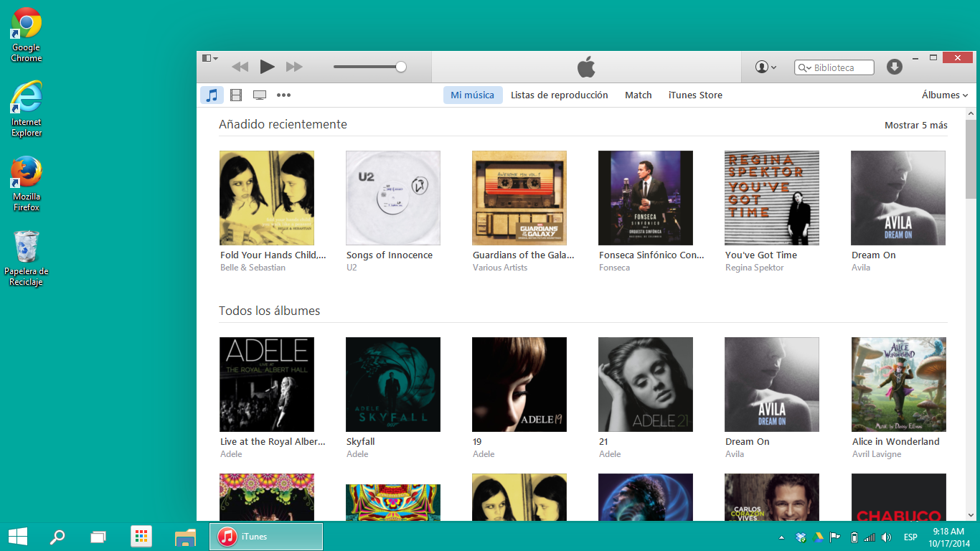Image resolution: width=980 pixels, height=551 pixels.
Task: Select the Music library icon
Action: (212, 95)
